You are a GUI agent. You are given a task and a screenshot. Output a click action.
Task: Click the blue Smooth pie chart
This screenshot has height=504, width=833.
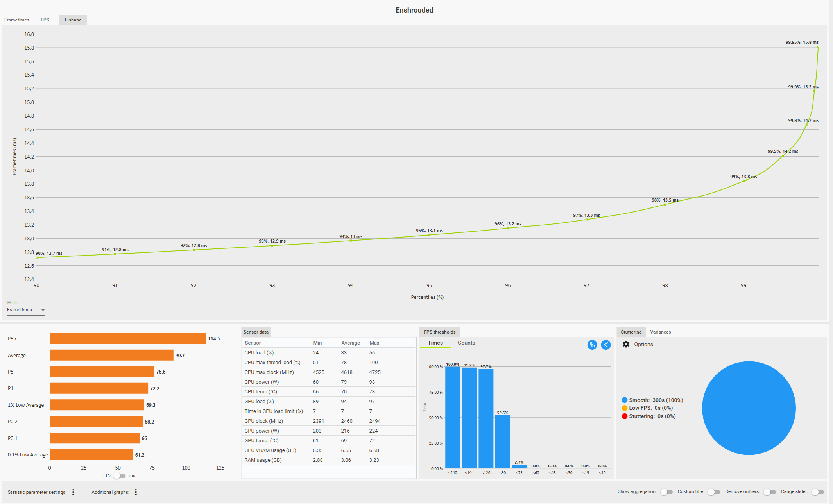(749, 408)
